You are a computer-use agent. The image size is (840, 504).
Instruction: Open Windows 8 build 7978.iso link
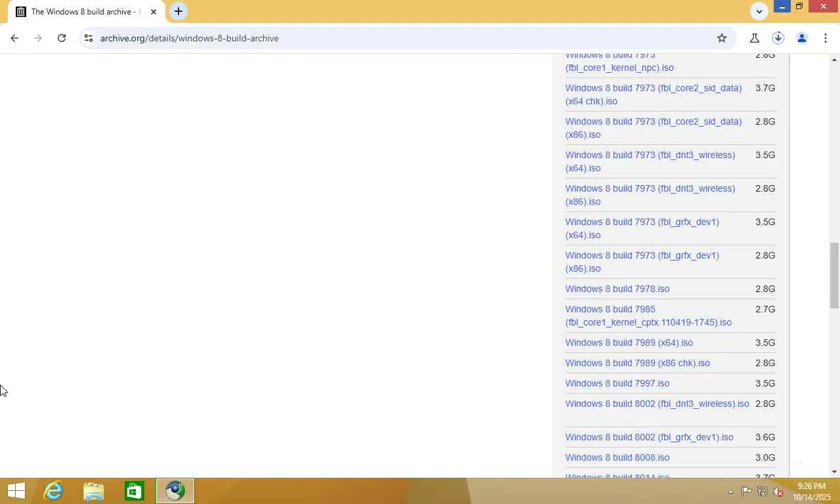click(618, 289)
